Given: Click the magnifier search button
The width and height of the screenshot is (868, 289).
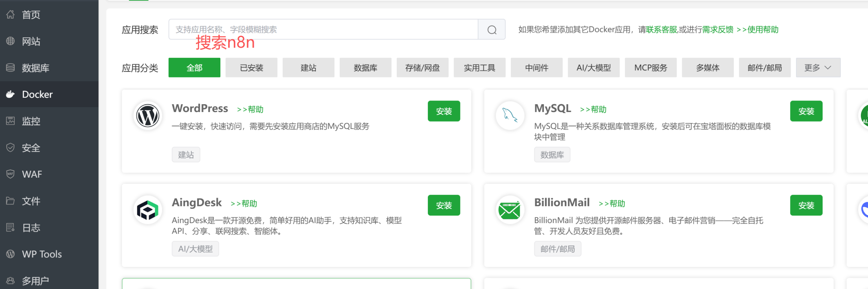Looking at the screenshot, I should pos(492,30).
